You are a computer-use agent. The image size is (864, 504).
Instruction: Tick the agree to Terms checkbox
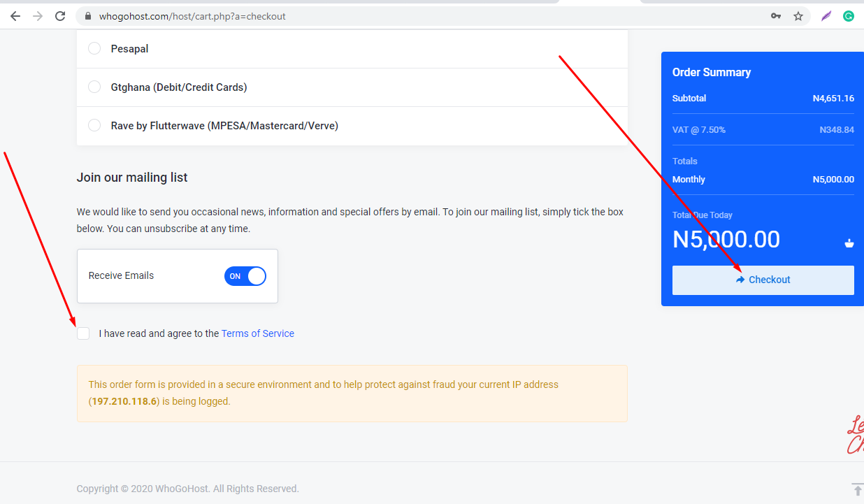point(83,333)
